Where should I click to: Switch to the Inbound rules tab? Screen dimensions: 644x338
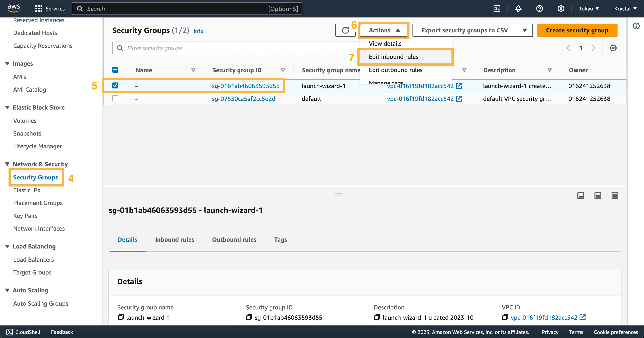pos(175,240)
